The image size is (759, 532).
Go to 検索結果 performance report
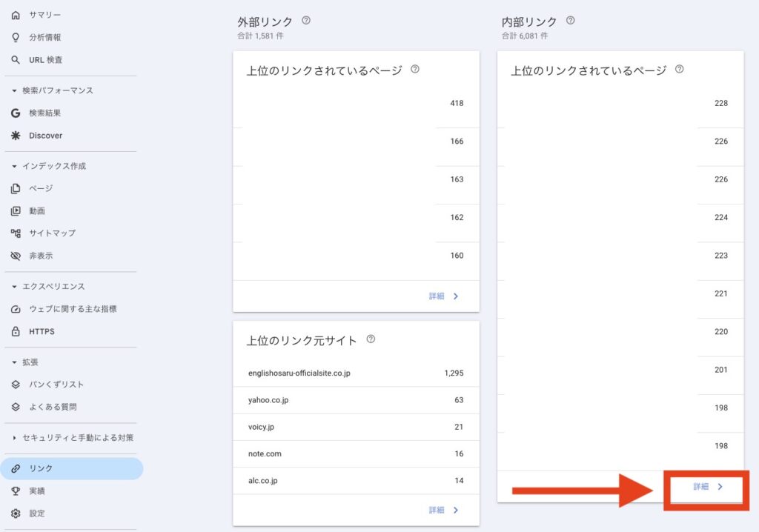click(x=44, y=113)
